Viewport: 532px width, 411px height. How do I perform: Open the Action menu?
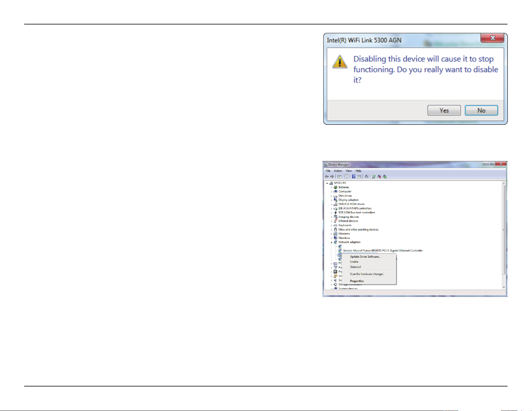pos(338,171)
